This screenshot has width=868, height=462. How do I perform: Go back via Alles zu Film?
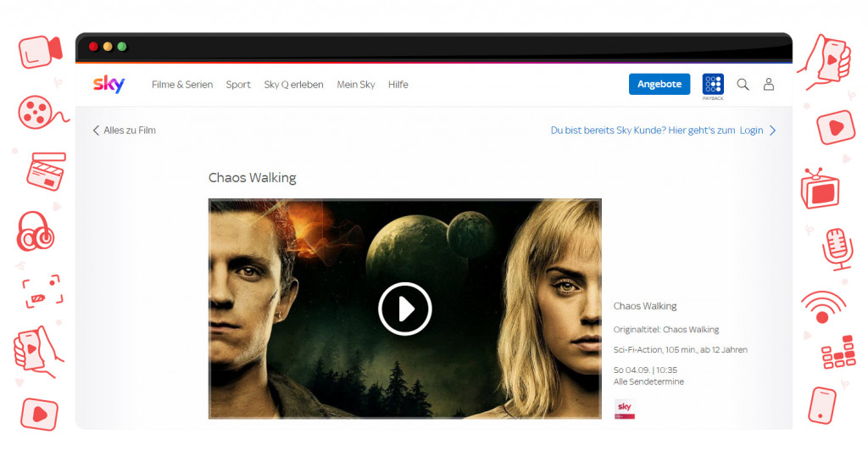130,131
